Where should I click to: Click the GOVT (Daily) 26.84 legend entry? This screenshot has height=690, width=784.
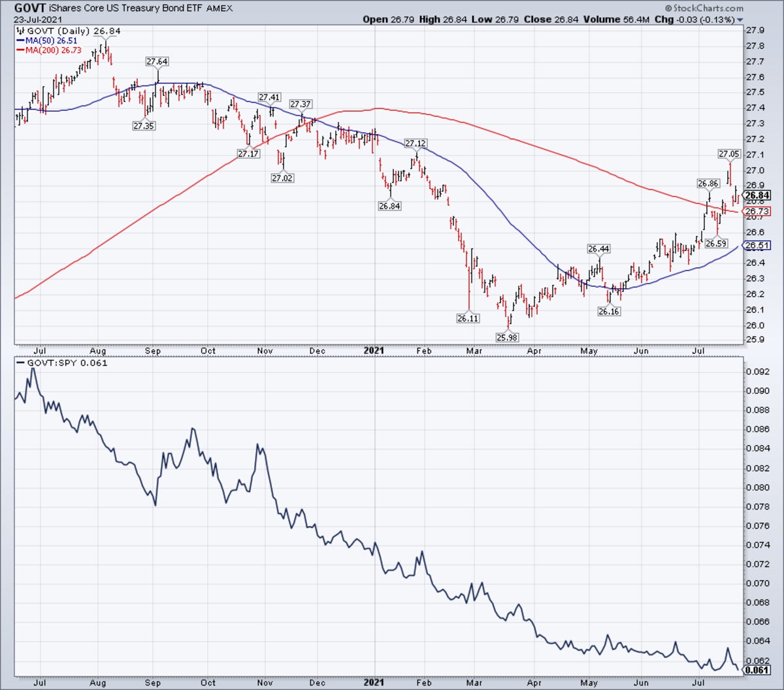(x=68, y=31)
